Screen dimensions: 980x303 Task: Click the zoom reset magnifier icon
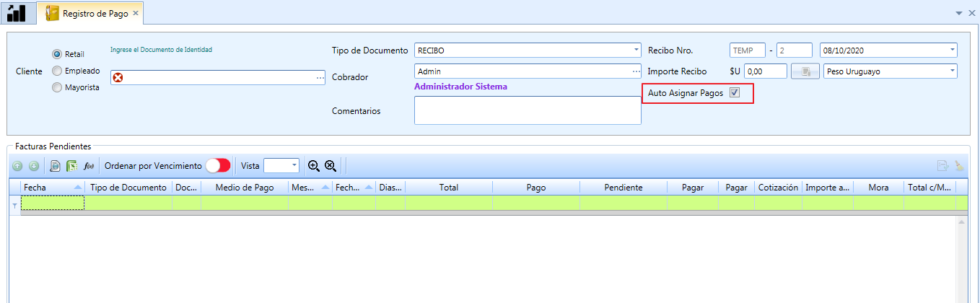coord(331,165)
